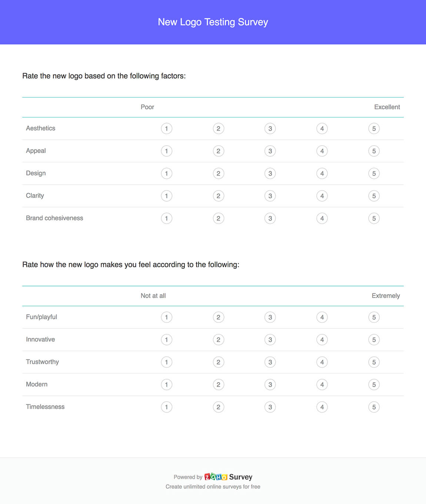
Task: Pick 1 for Timelessness
Action: tap(166, 407)
